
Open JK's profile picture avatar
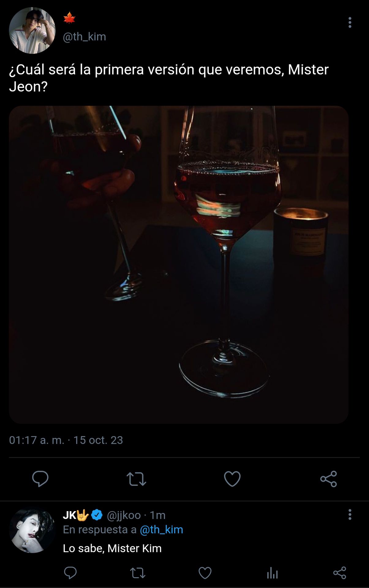(32, 531)
